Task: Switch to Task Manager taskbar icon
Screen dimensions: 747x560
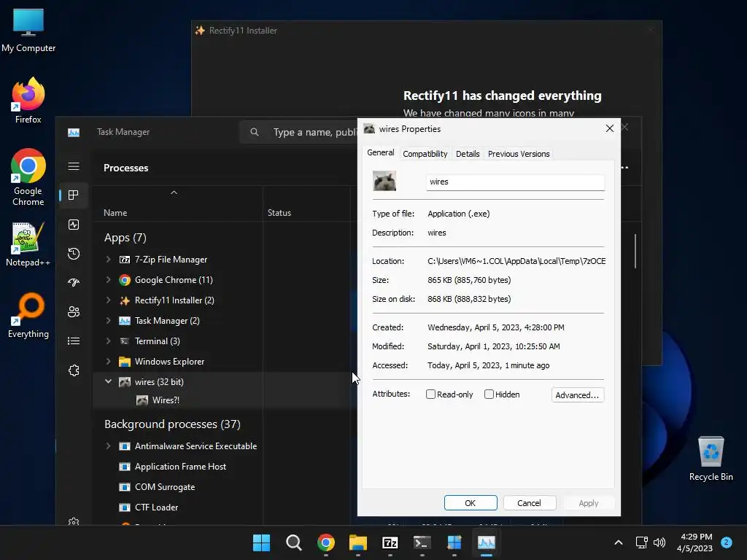Action: pyautogui.click(x=487, y=542)
